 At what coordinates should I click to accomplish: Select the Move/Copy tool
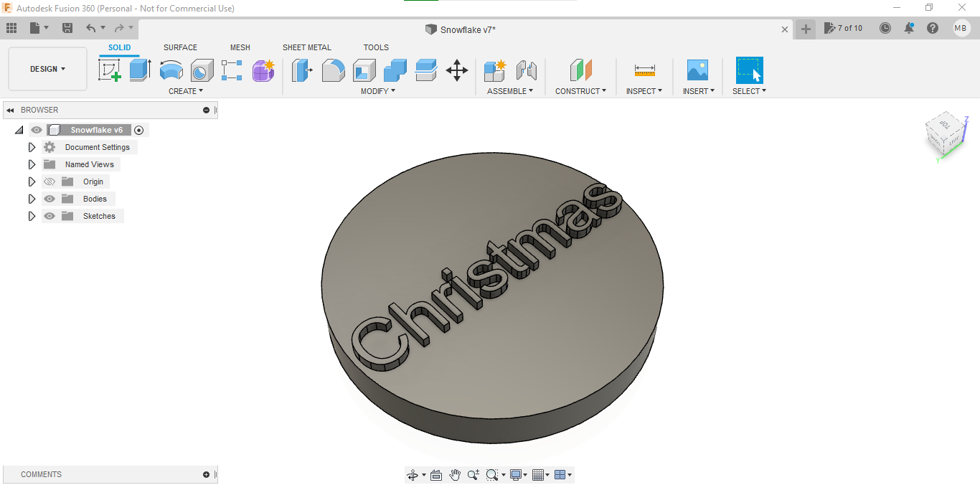coord(457,70)
